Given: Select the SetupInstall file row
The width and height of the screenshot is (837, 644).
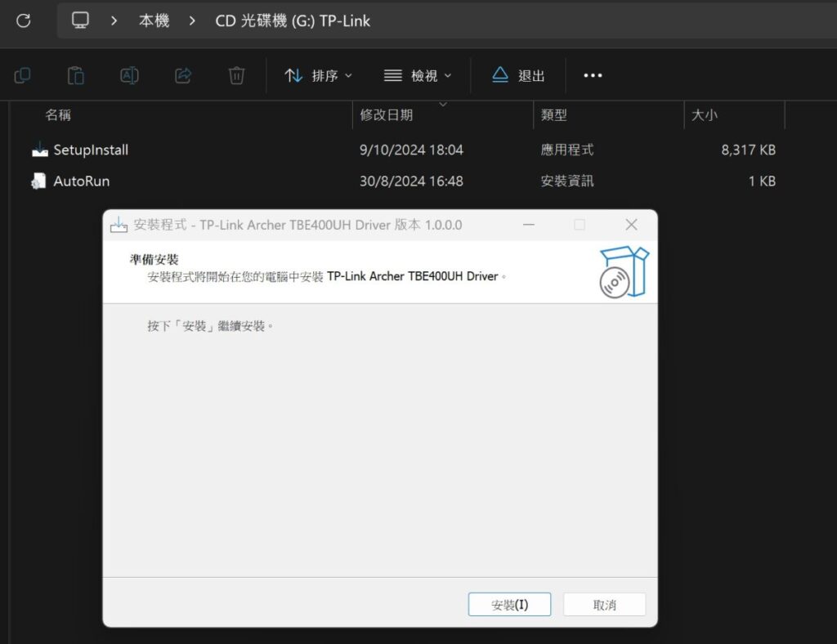Looking at the screenshot, I should [x=404, y=150].
